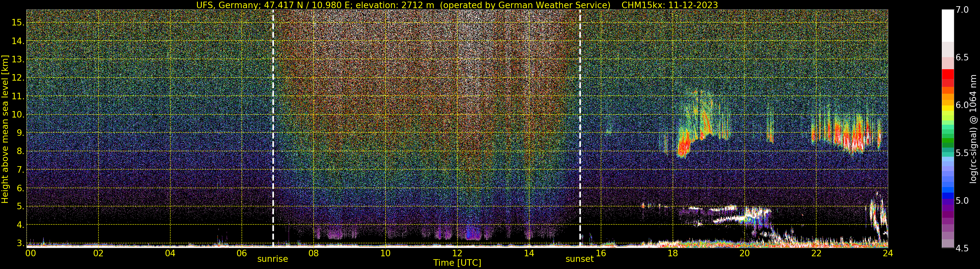
Task: Click the 'sunrise' label below the time axis
Action: click(x=273, y=259)
